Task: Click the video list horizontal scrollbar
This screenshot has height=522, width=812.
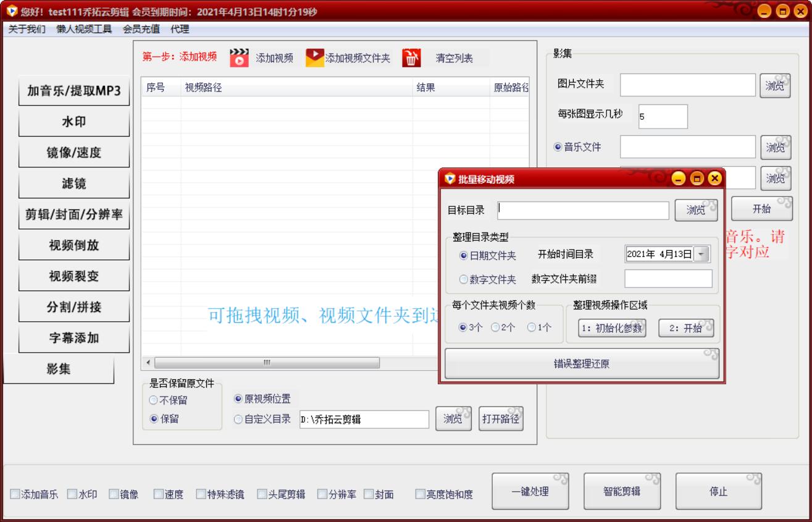Action: [x=267, y=363]
